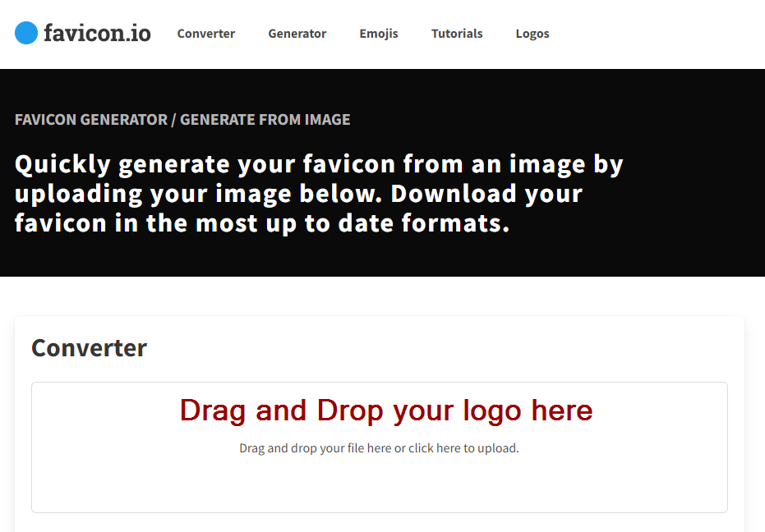
Task: Click 'Drag and drop your file here' upload text
Action: pyautogui.click(x=379, y=448)
